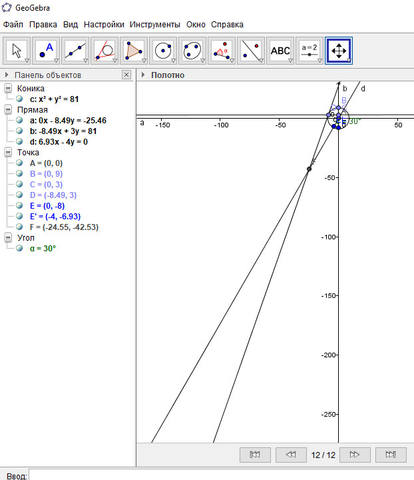Toggle visibility of line b
The width and height of the screenshot is (414, 480).
tap(19, 131)
